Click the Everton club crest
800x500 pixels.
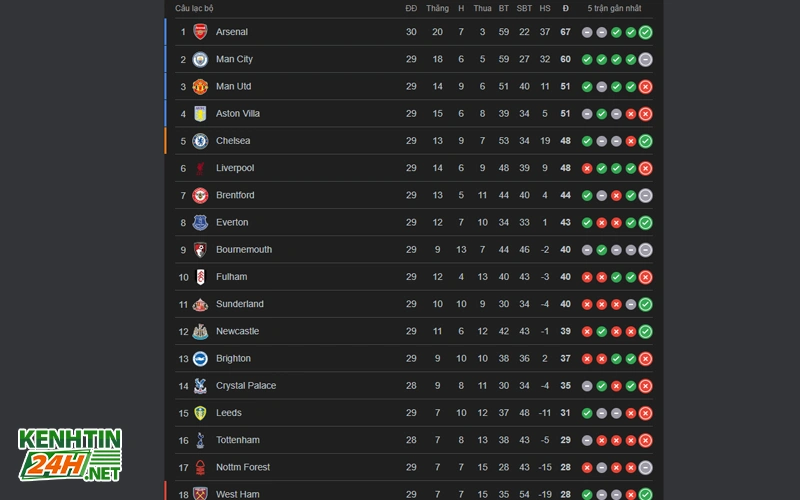pyautogui.click(x=200, y=222)
